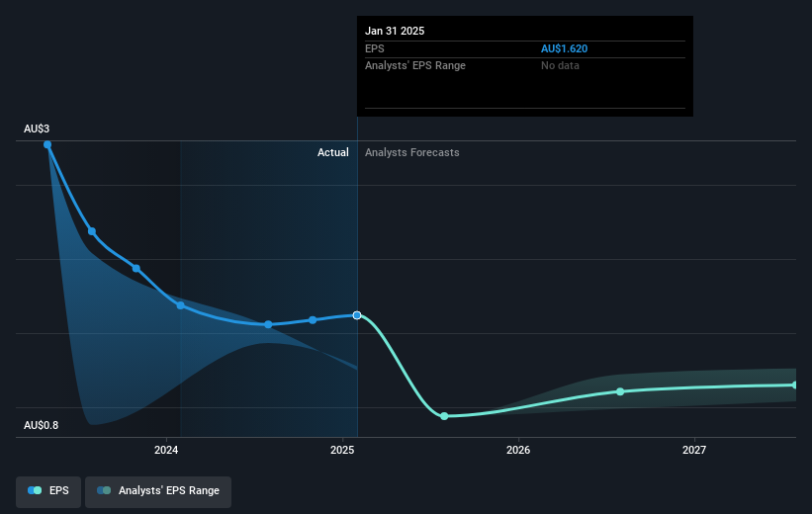
Task: Click the late-2024 EPS point before highlighted marker
Action: [x=313, y=320]
